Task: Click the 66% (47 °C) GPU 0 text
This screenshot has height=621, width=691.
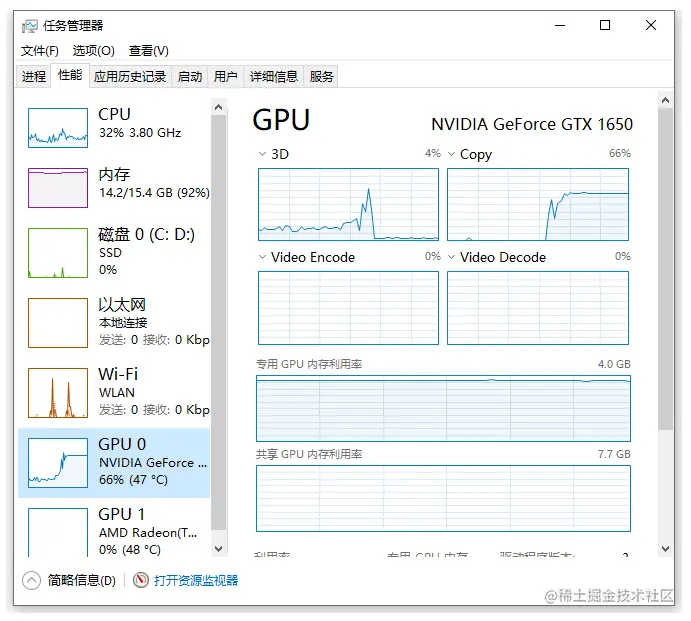Action: tap(134, 480)
